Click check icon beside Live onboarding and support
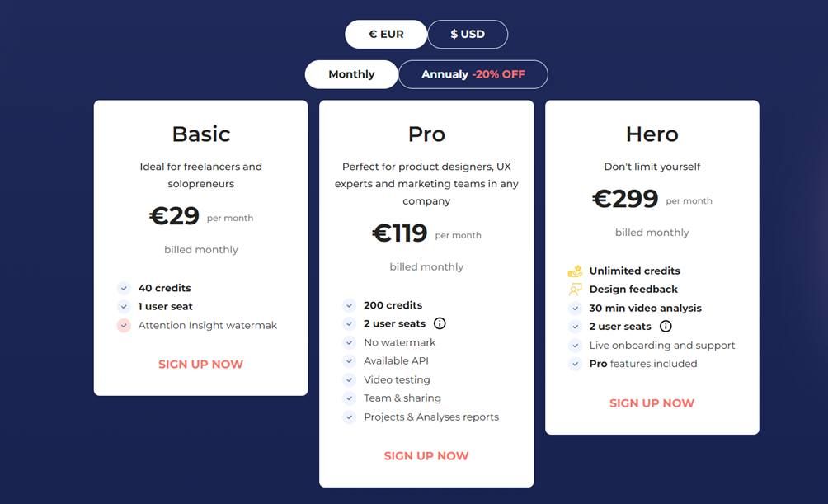The image size is (828, 504). point(575,346)
